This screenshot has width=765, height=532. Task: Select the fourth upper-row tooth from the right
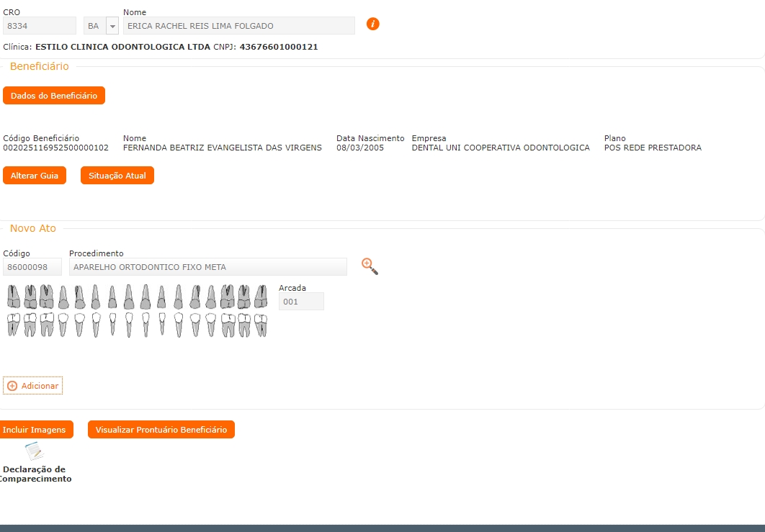[x=211, y=297]
